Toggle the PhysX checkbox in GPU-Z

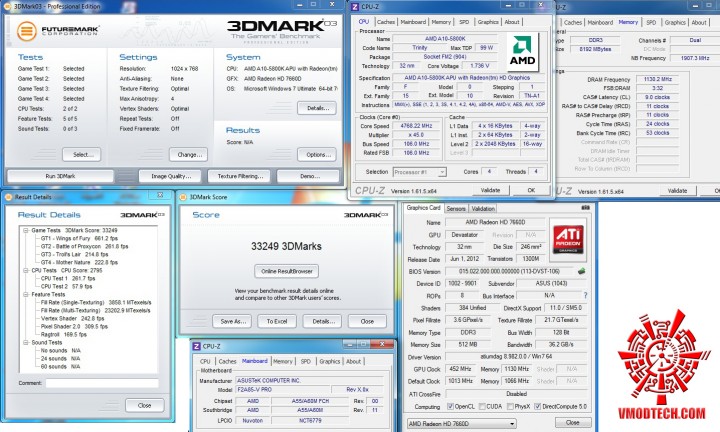tap(510, 406)
